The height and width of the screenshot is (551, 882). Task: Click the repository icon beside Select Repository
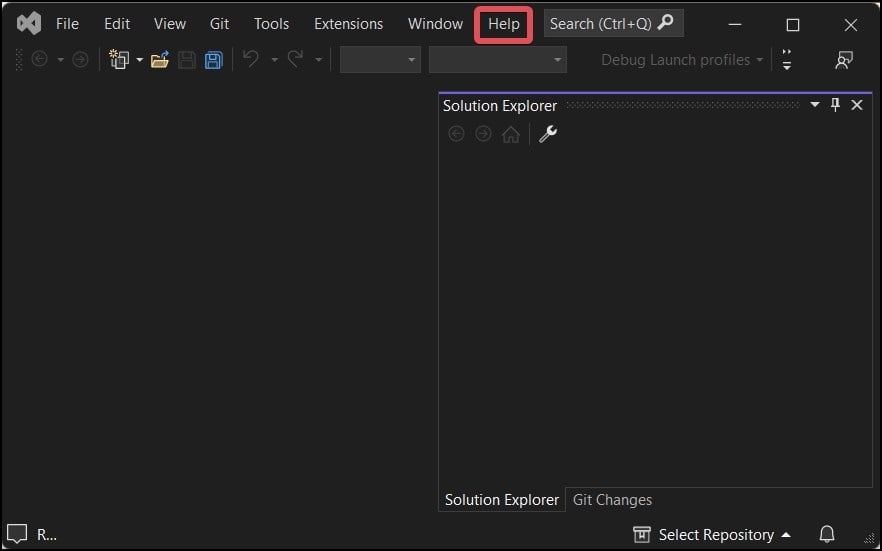click(x=642, y=535)
